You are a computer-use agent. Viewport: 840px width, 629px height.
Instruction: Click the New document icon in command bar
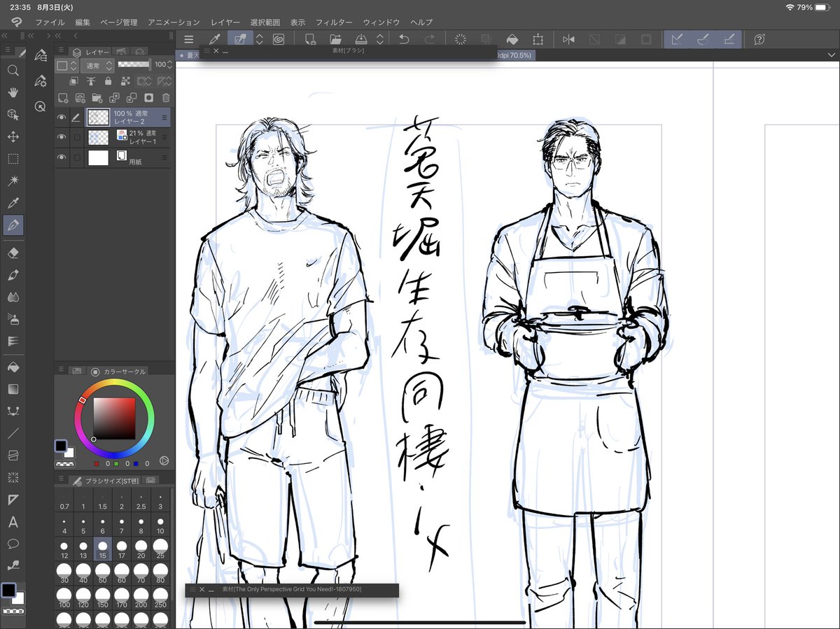tap(309, 39)
